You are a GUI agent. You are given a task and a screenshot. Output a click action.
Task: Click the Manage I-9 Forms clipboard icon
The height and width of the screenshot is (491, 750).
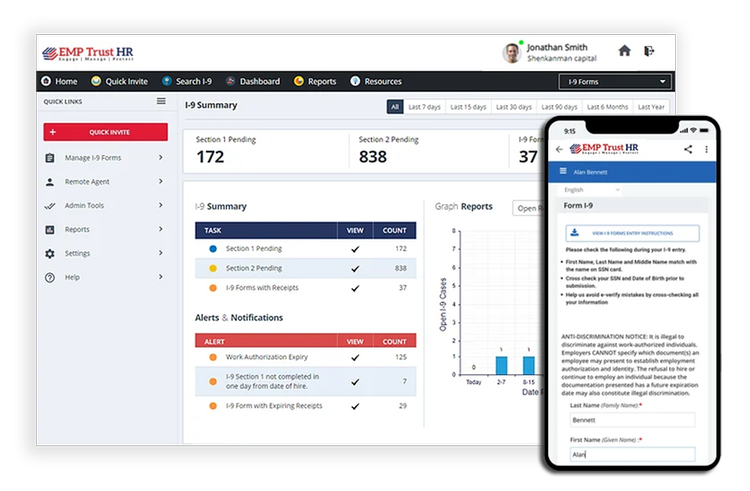coord(50,158)
